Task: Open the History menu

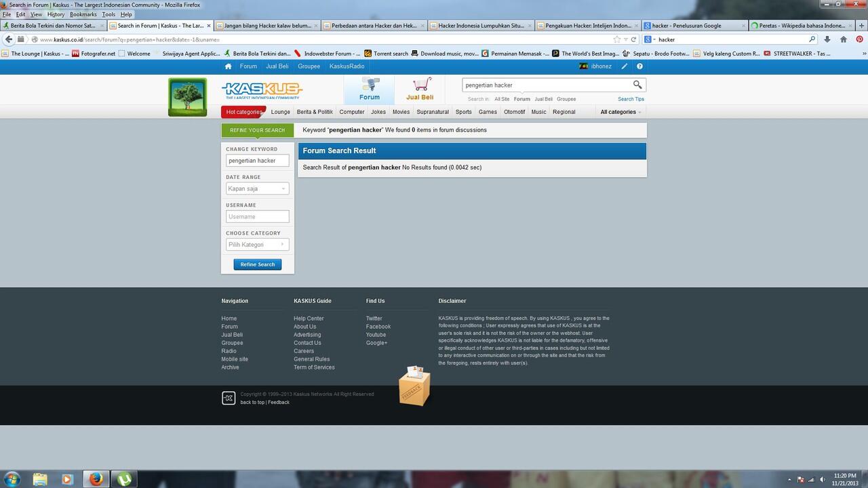Action: (x=56, y=14)
